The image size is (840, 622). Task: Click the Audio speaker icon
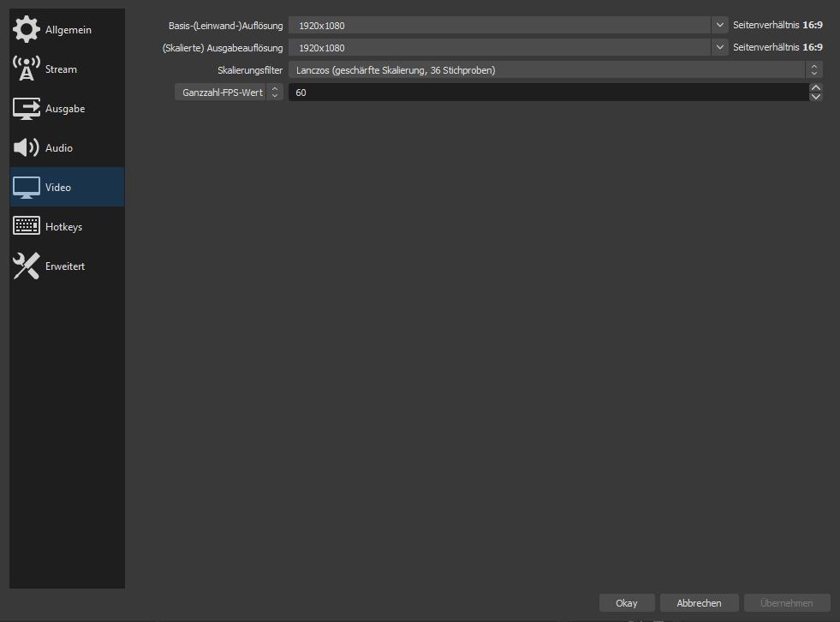pyautogui.click(x=26, y=148)
